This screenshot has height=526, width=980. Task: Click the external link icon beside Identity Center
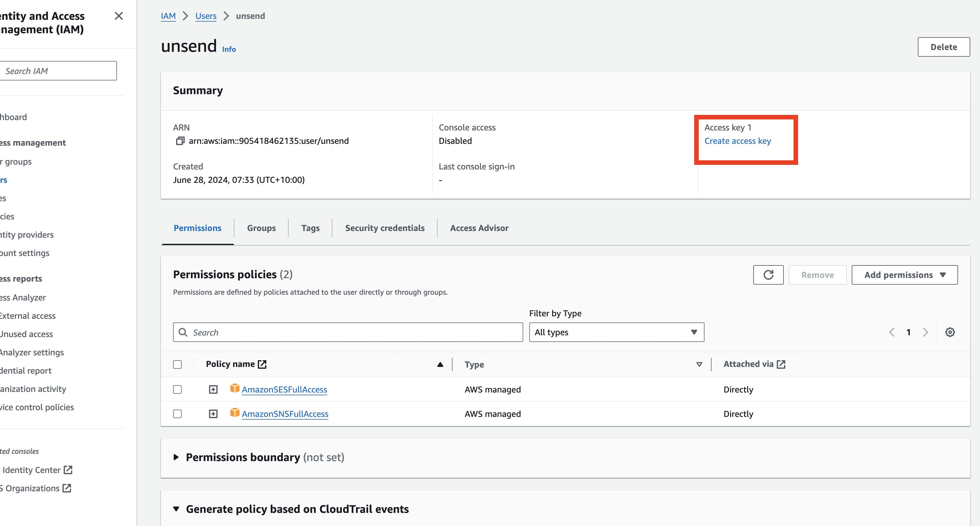(68, 470)
